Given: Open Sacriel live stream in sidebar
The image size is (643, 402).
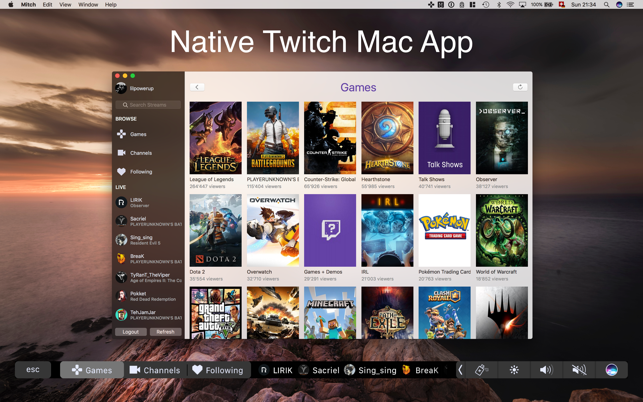Looking at the screenshot, I should point(148,221).
